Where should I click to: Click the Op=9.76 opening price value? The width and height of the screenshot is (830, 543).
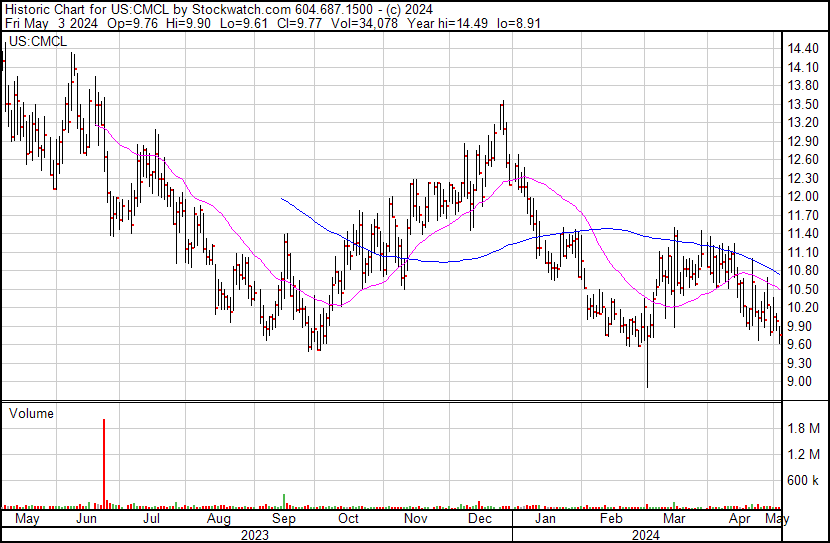(132, 23)
